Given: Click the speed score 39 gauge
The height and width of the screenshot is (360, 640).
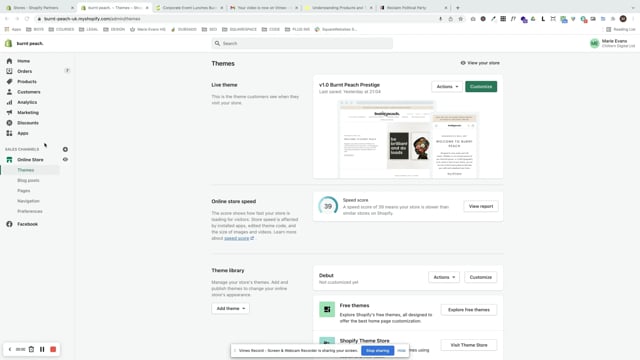Looking at the screenshot, I should tap(328, 206).
